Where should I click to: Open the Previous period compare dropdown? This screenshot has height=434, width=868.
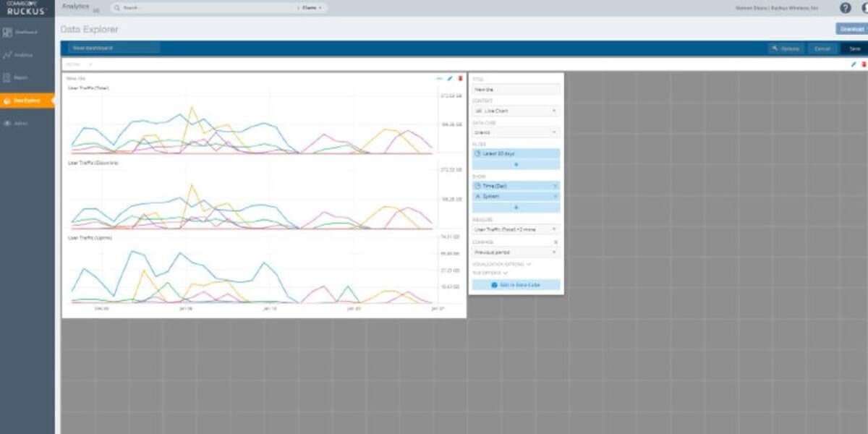click(516, 252)
